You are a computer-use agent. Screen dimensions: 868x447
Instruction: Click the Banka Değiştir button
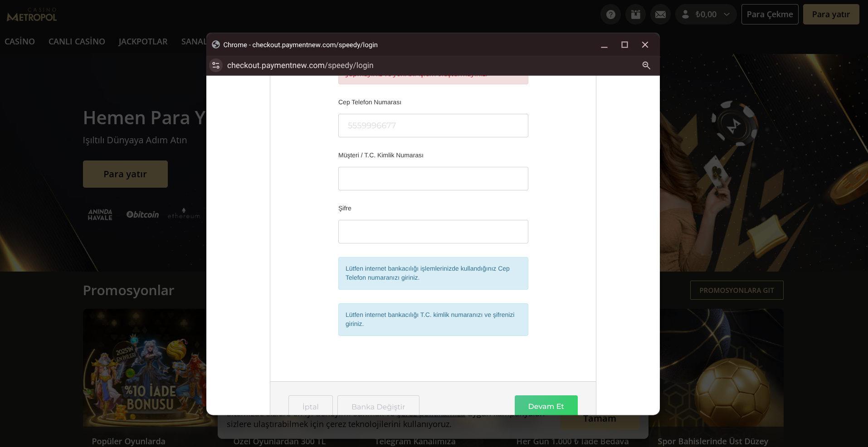click(x=378, y=405)
